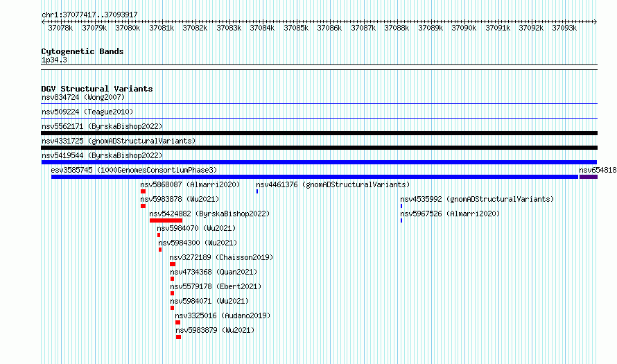Open nsv5983878 (Wu2021) label
Image resolution: width=617 pixels, height=364 pixels.
pos(180,199)
